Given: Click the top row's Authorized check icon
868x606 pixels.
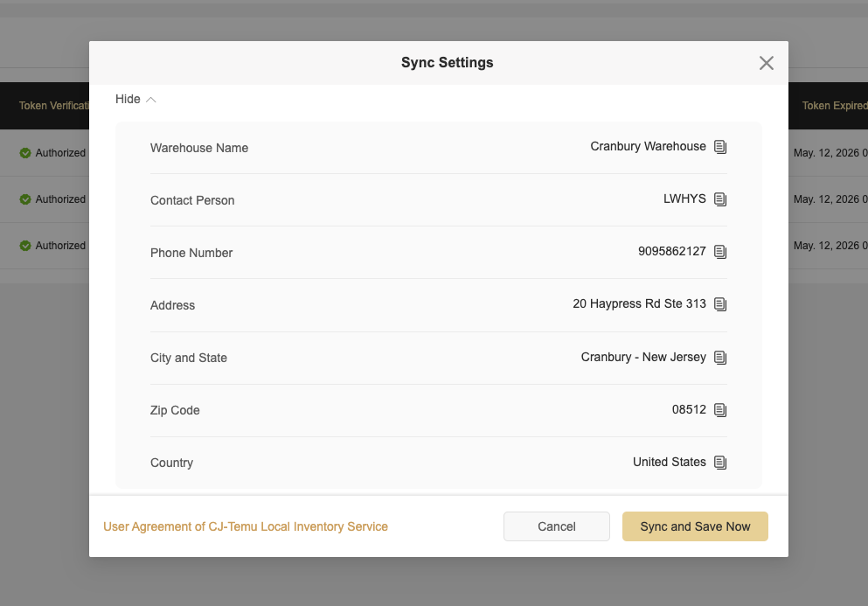Looking at the screenshot, I should [x=25, y=153].
